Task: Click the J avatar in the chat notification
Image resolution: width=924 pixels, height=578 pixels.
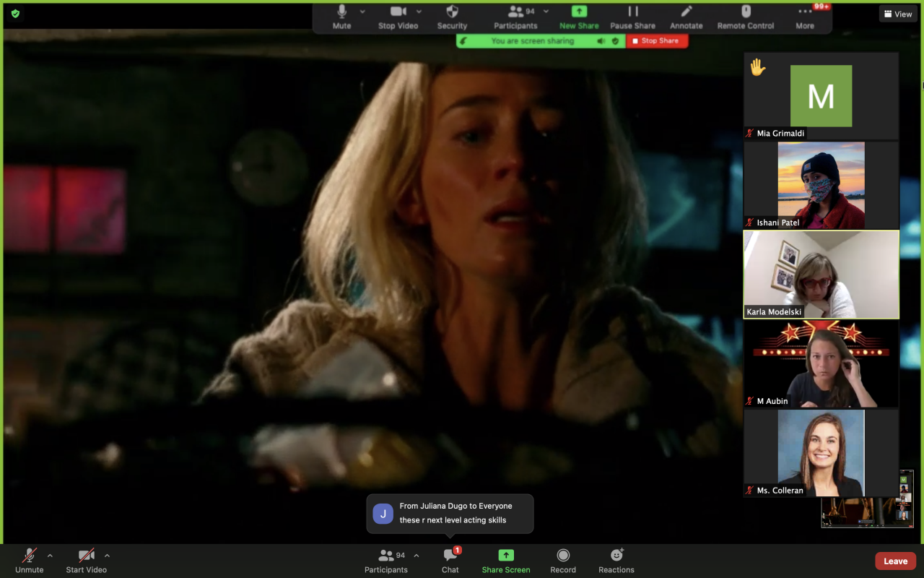Action: (383, 514)
